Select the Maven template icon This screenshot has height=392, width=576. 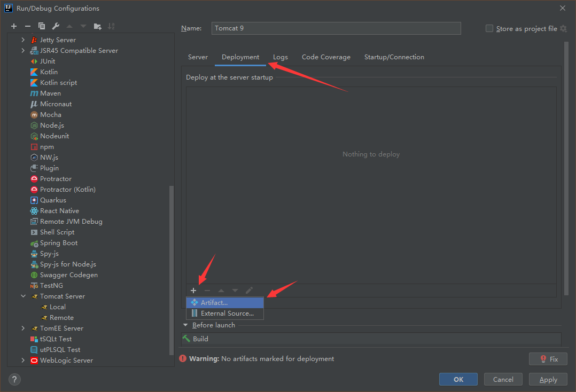(x=34, y=93)
